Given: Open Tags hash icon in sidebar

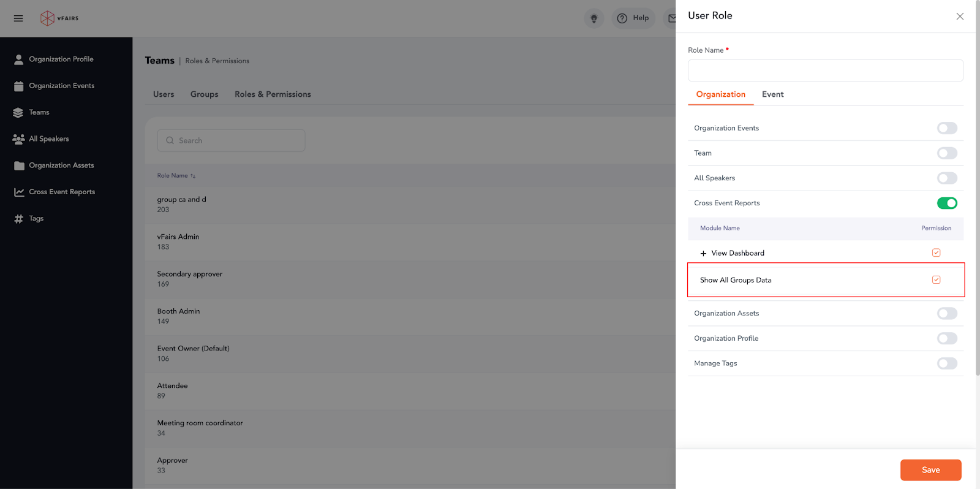Looking at the screenshot, I should 19,219.
